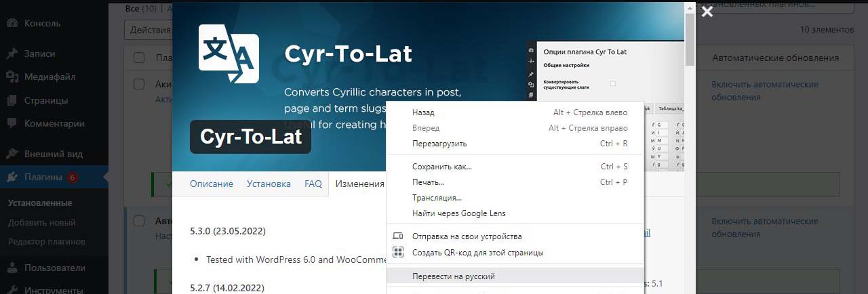Open the Консоль dashboard icon in sidebar
868x294 pixels.
coord(12,23)
